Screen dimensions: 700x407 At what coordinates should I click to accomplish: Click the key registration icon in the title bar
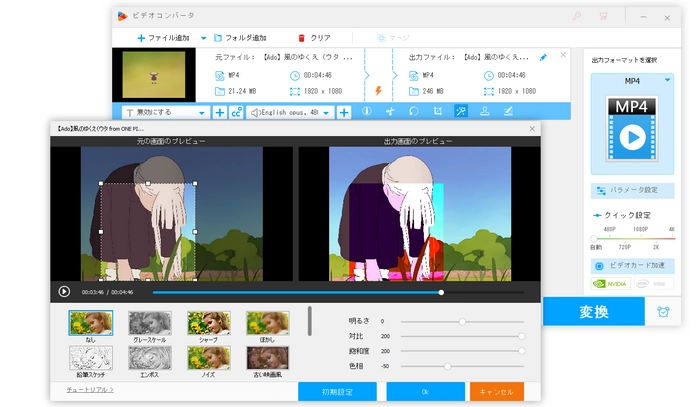pyautogui.click(x=577, y=17)
